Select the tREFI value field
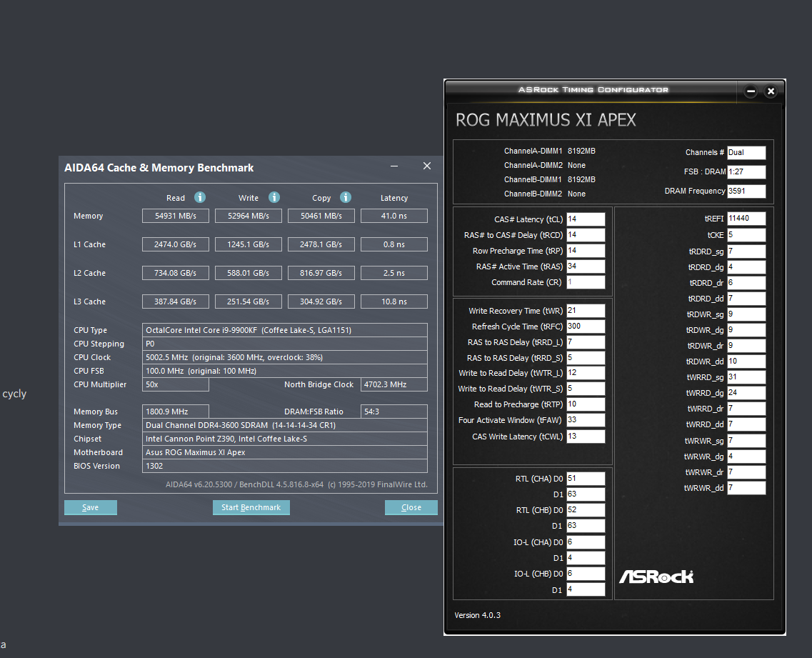 pyautogui.click(x=746, y=219)
